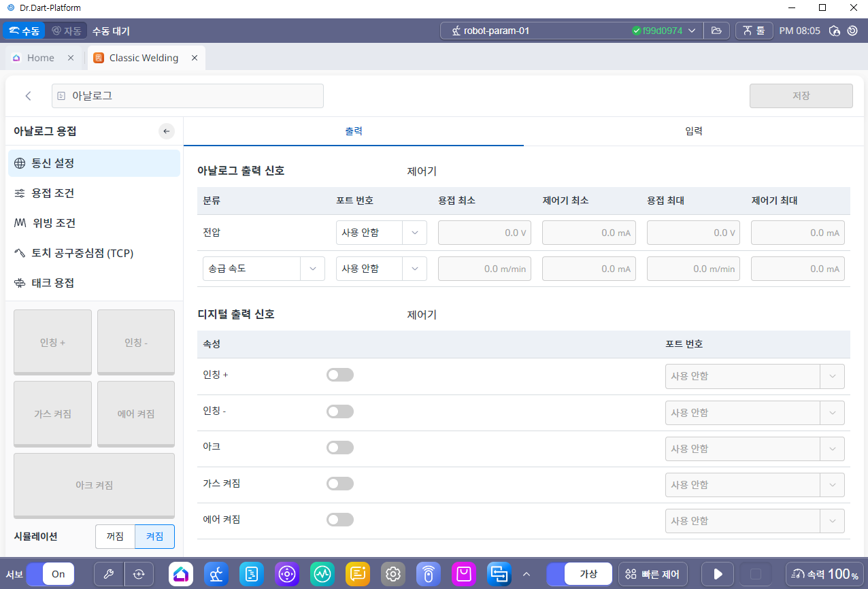This screenshot has width=868, height=589.
Task: Select 용접 조건 in the left menu
Action: [53, 193]
